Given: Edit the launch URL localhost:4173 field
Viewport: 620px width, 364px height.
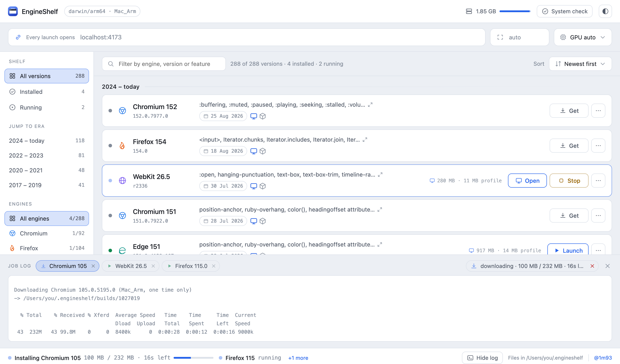Looking at the screenshot, I should tap(281, 37).
